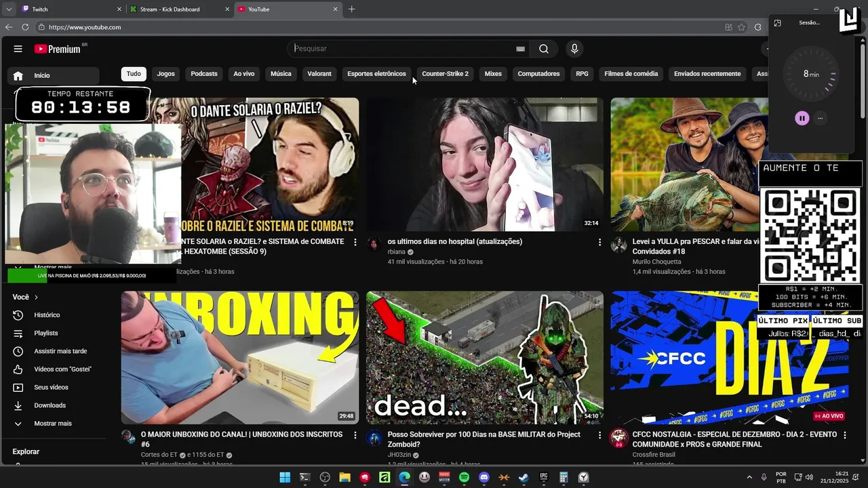This screenshot has width=868, height=488.
Task: Filter by Ao vivo chip
Action: click(244, 74)
